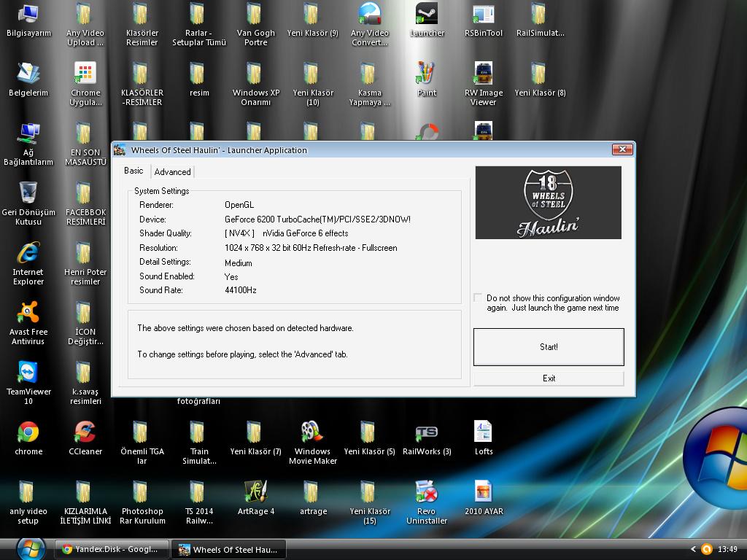The image size is (747, 560).
Task: Open the Windows Start orb
Action: (31, 548)
